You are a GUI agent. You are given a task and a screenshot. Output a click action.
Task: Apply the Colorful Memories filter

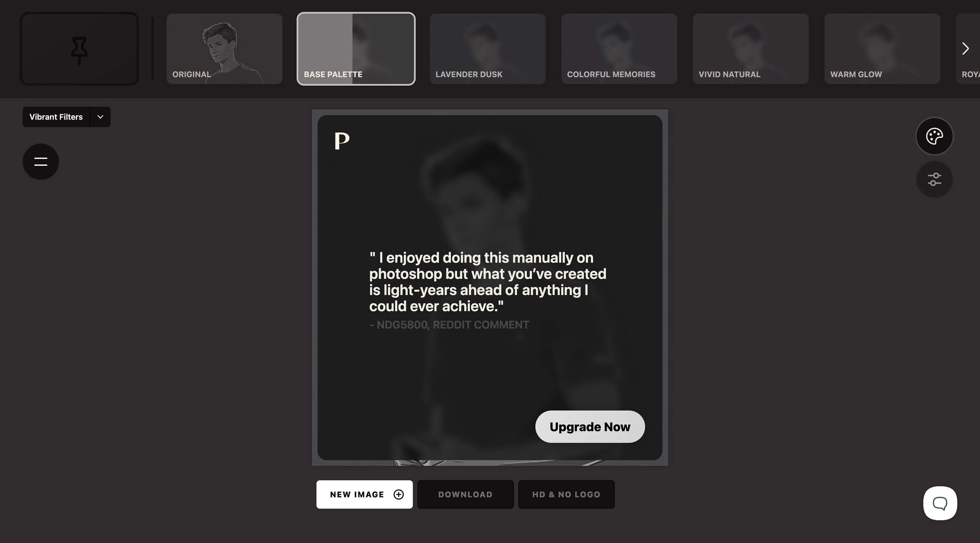619,49
